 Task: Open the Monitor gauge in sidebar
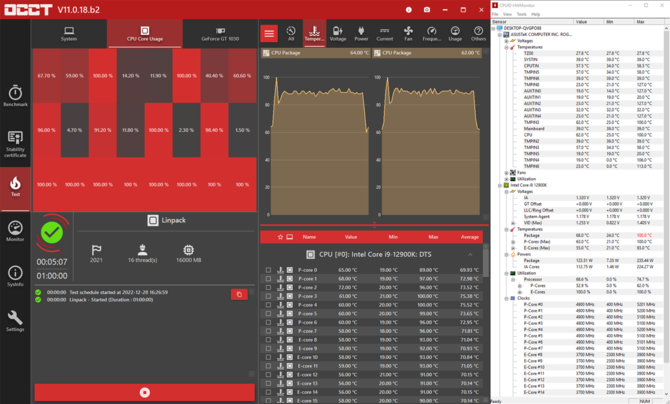point(15,231)
